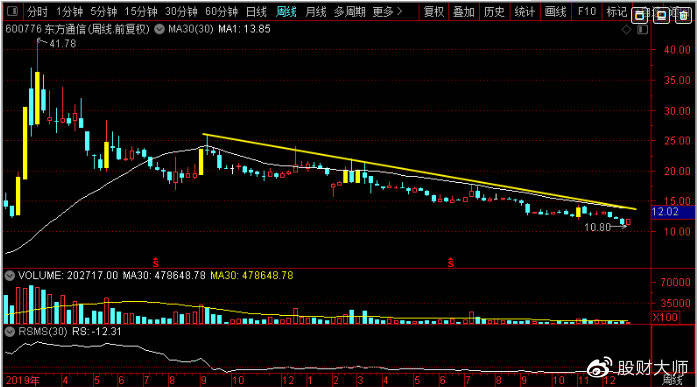Click the red S marker near month 6 of 2020

coord(451,263)
